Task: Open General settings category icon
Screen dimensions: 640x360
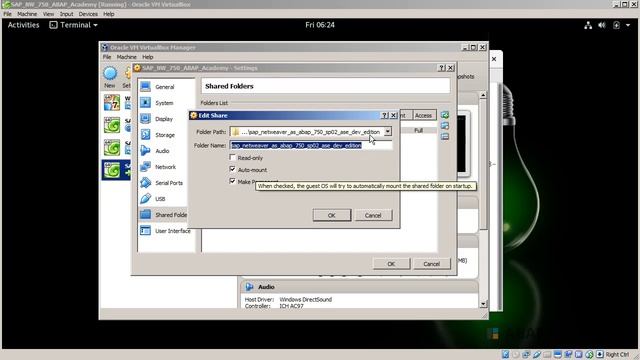Action: pyautogui.click(x=145, y=87)
